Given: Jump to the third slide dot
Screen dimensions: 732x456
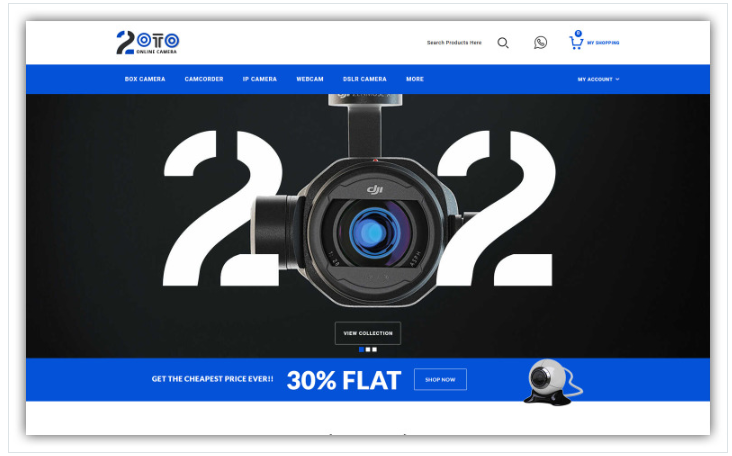Looking at the screenshot, I should click(375, 349).
